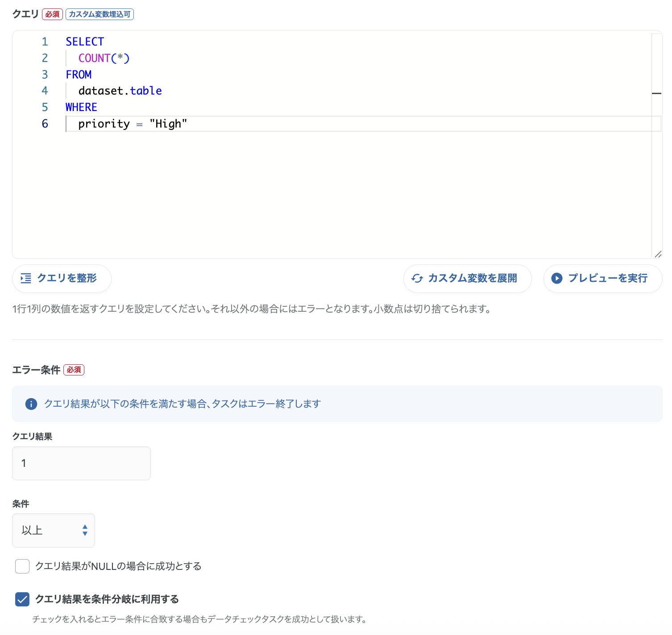
Task: Change the comparison condition from 以上
Action: pos(54,530)
